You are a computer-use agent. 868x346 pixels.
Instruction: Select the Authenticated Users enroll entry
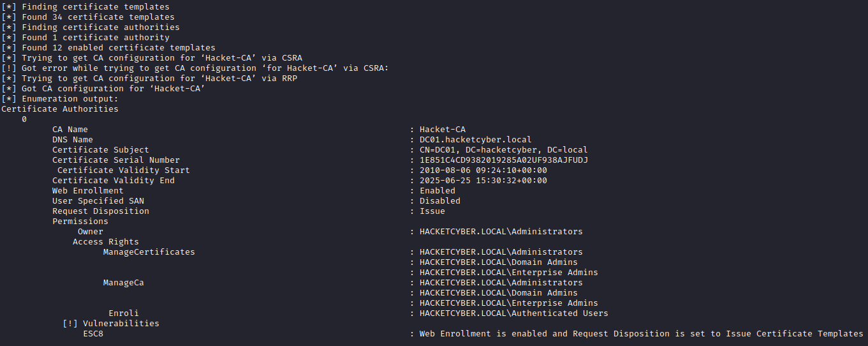tap(514, 313)
